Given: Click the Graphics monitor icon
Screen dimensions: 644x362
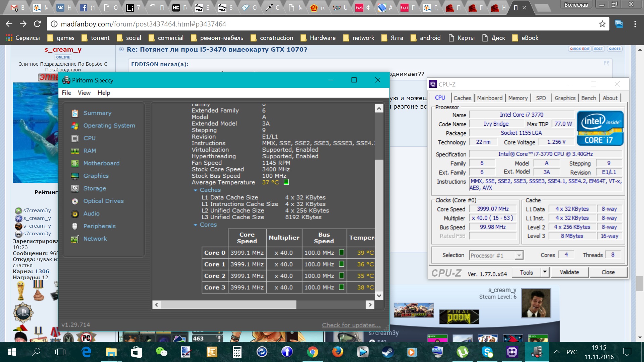Looking at the screenshot, I should [75, 176].
